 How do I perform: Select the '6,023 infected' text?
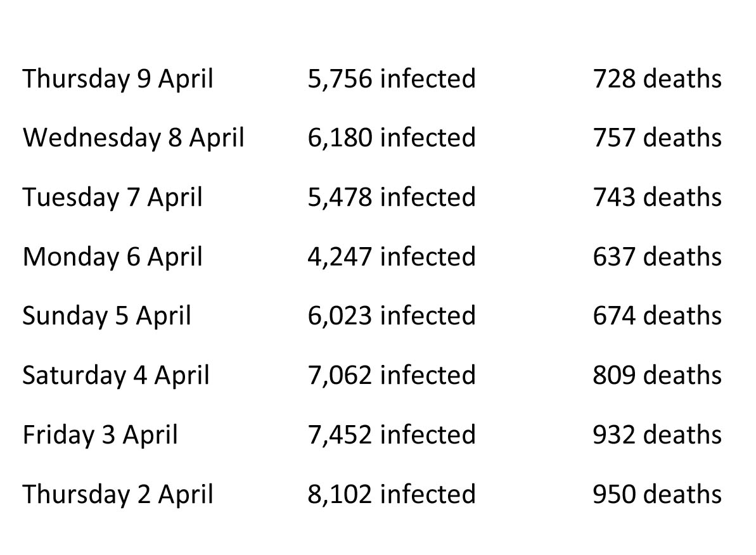[x=392, y=316]
